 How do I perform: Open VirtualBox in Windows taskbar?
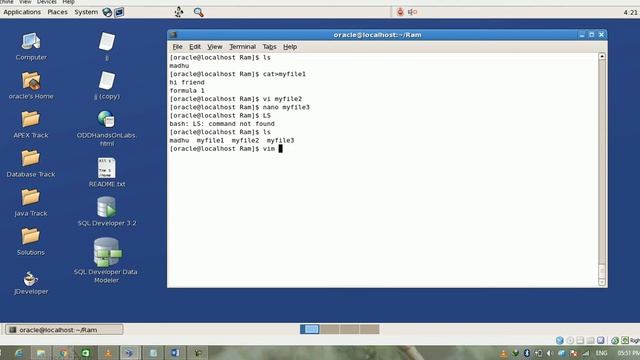click(129, 353)
